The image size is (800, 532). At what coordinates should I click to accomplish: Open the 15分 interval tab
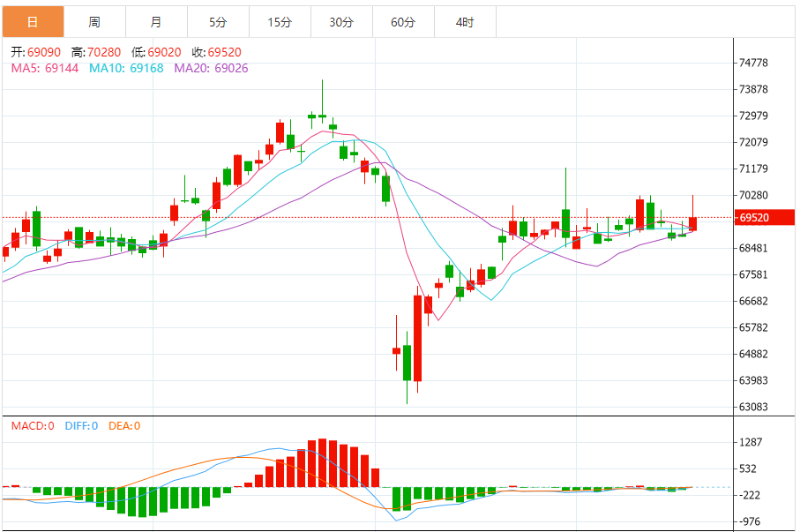pyautogui.click(x=280, y=22)
